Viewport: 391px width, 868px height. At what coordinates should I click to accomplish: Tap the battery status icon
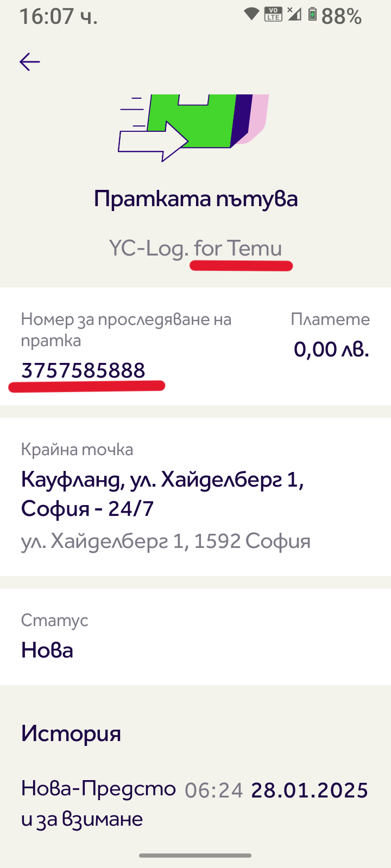(x=312, y=14)
